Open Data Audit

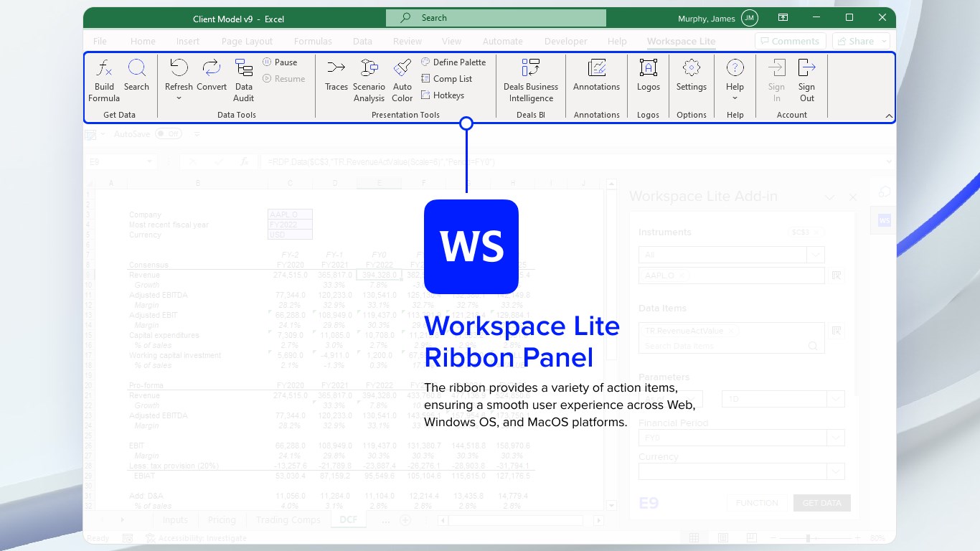click(244, 80)
